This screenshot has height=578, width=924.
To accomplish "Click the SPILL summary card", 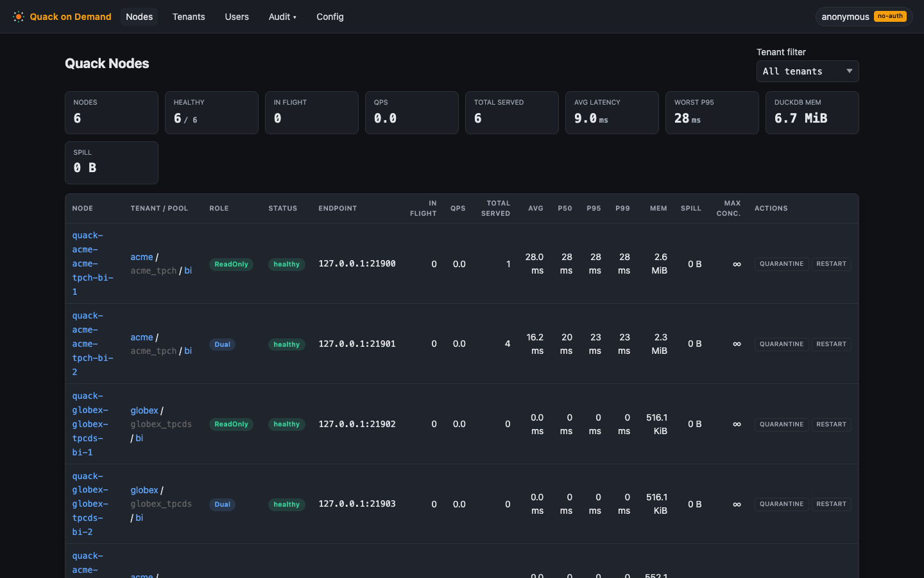I will (x=112, y=162).
